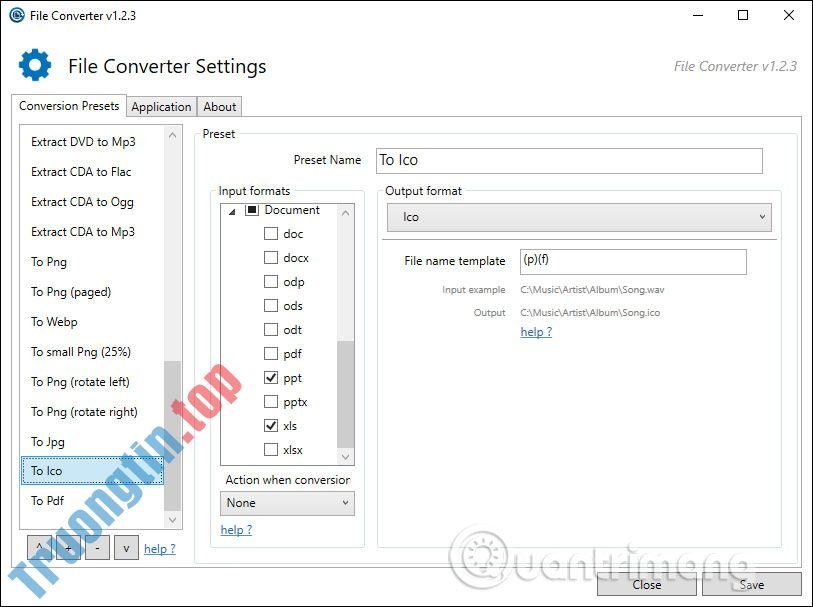The image size is (813, 607).
Task: Uncheck the ppt input format
Action: 271,377
